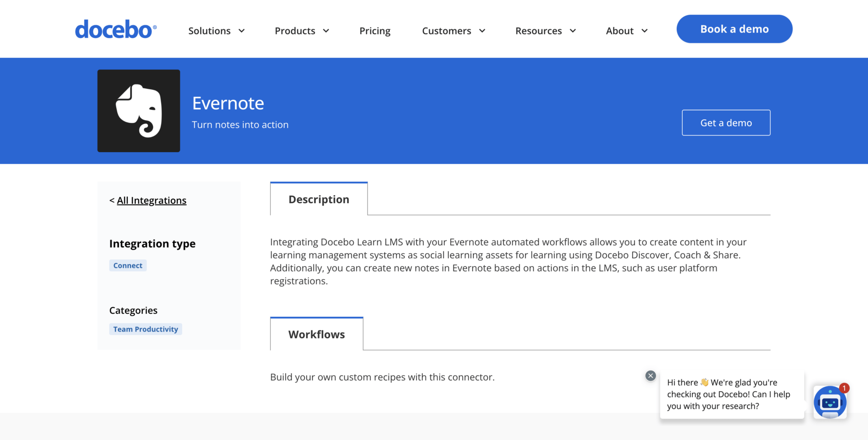Click the Book a demo button
This screenshot has width=868, height=440.
point(734,28)
